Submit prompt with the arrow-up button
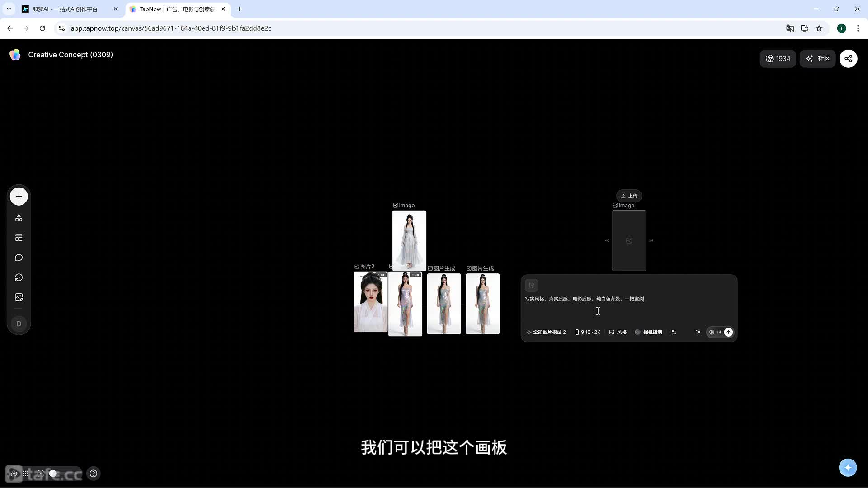This screenshot has height=488, width=868. (728, 332)
